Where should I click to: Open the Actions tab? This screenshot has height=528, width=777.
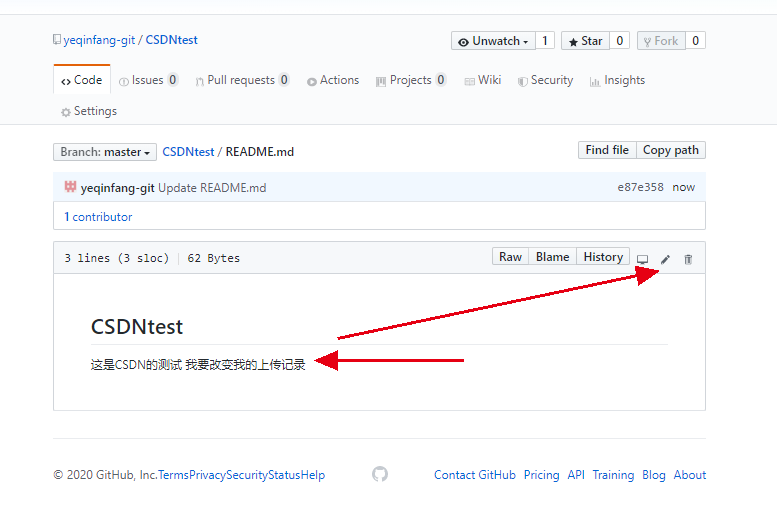(333, 80)
